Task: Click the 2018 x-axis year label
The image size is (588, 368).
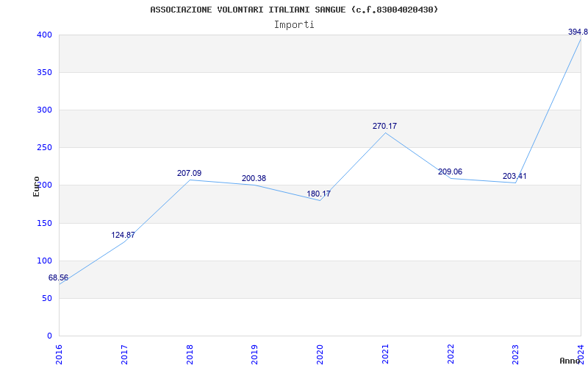Action: (190, 354)
